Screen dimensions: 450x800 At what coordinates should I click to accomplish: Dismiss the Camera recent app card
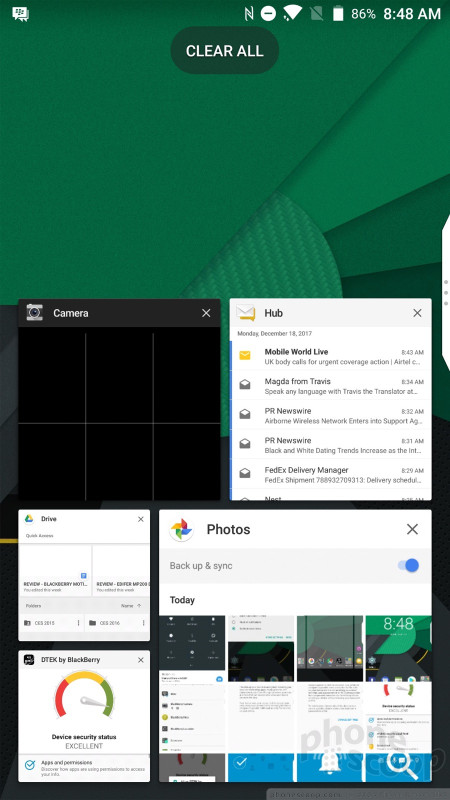[x=206, y=313]
